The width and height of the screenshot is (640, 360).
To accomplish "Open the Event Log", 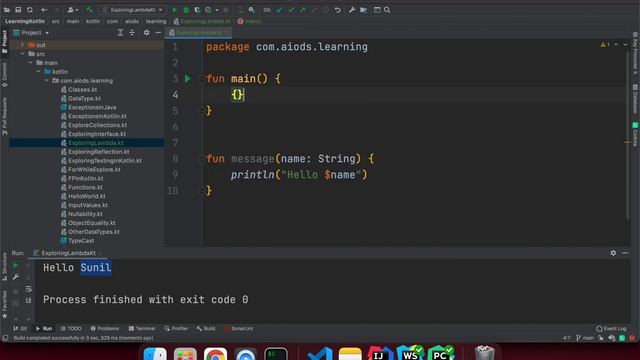I will (x=611, y=329).
